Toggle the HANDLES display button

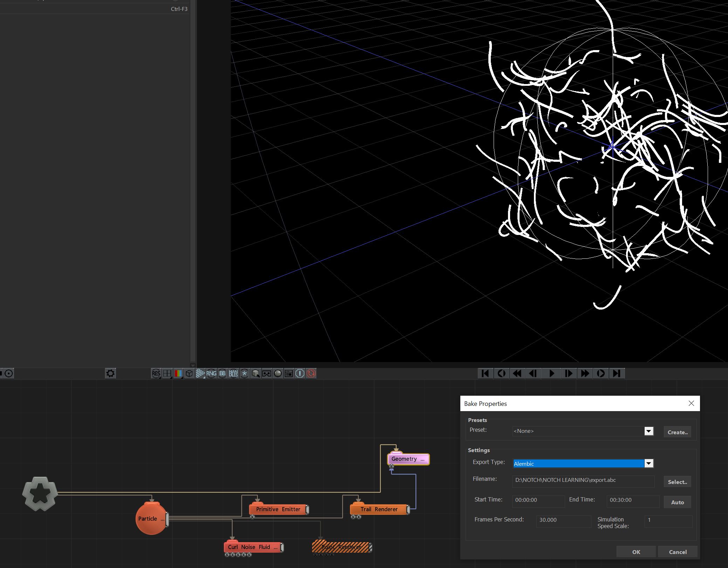[x=233, y=373]
